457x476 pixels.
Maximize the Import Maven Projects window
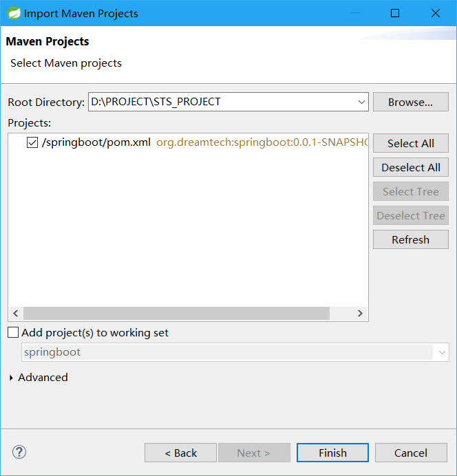(x=395, y=13)
